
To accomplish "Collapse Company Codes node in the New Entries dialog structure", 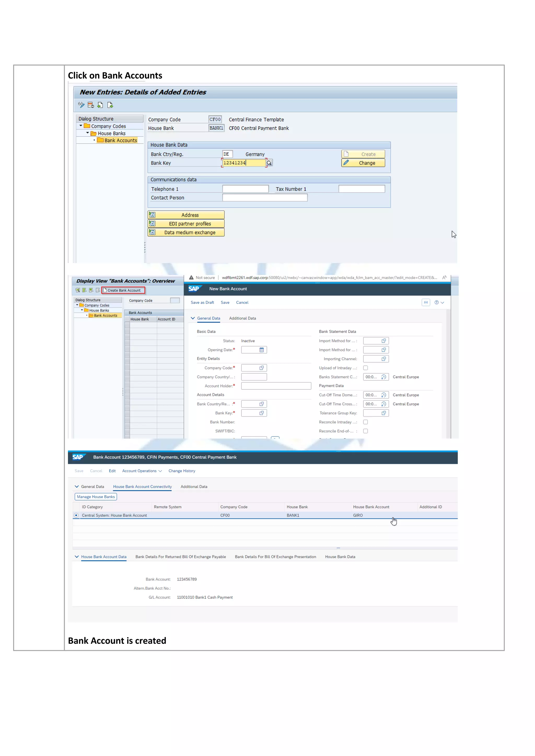I will tap(81, 126).
